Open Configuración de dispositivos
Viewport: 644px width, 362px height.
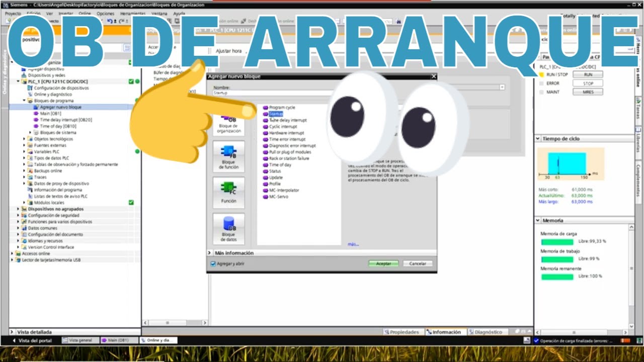coord(61,88)
